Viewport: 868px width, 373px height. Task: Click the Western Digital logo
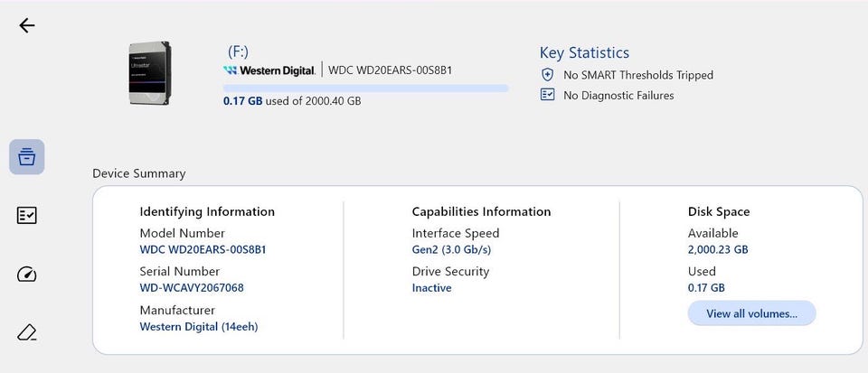[269, 70]
